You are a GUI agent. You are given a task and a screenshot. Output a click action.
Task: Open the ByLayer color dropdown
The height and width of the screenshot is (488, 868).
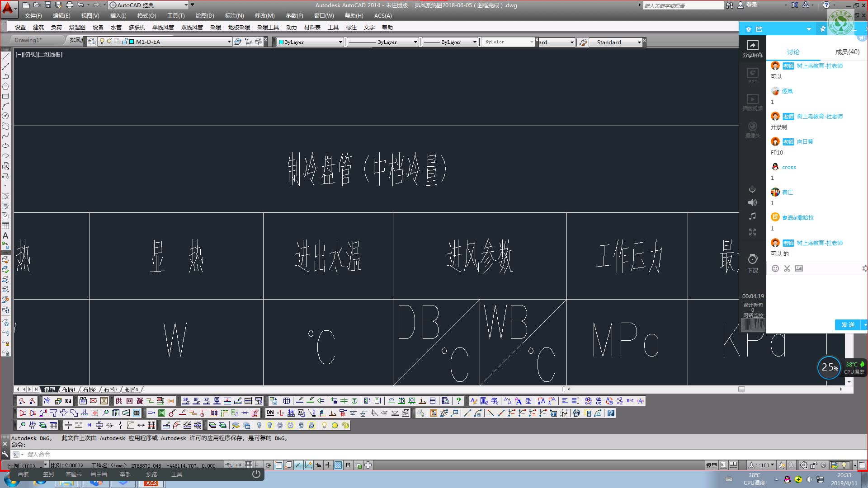click(x=310, y=42)
